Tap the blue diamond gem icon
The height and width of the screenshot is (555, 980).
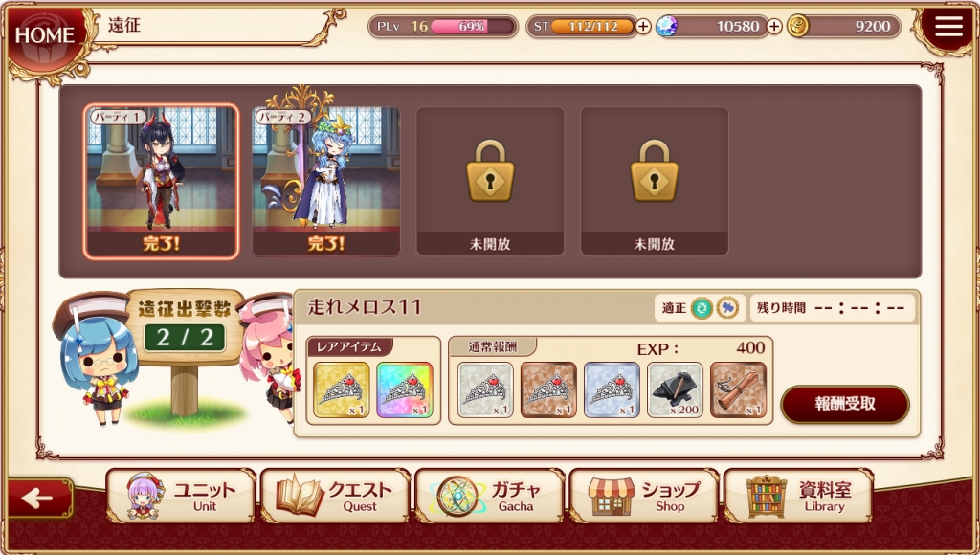[x=666, y=26]
